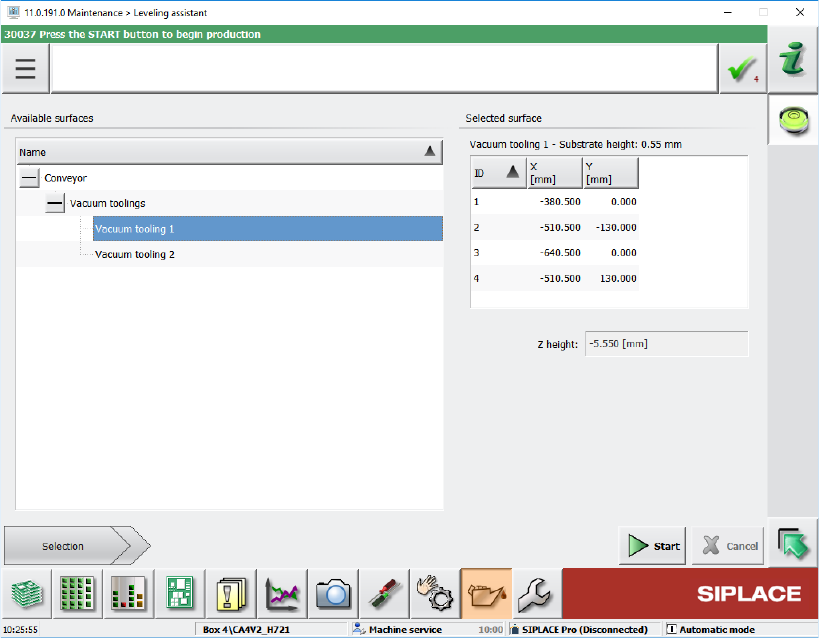Screen dimensions: 819x638
Task: Click the Y [mm] column header
Action: [x=611, y=172]
